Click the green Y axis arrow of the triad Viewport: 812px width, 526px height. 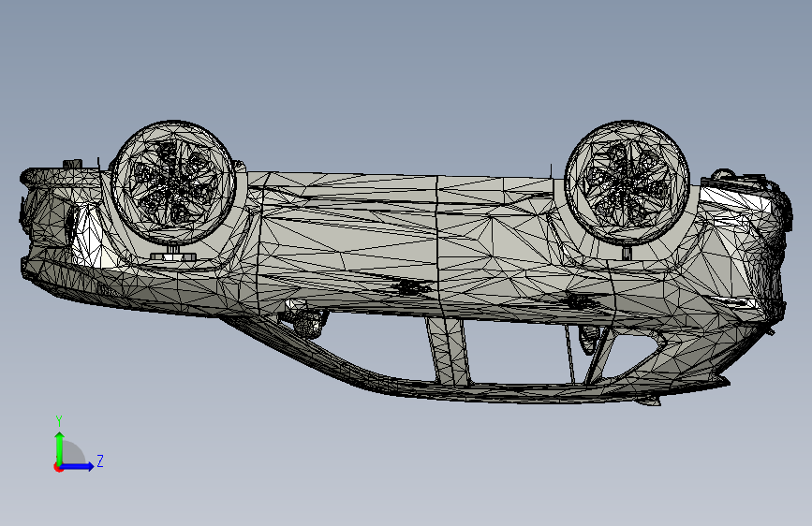click(x=60, y=447)
